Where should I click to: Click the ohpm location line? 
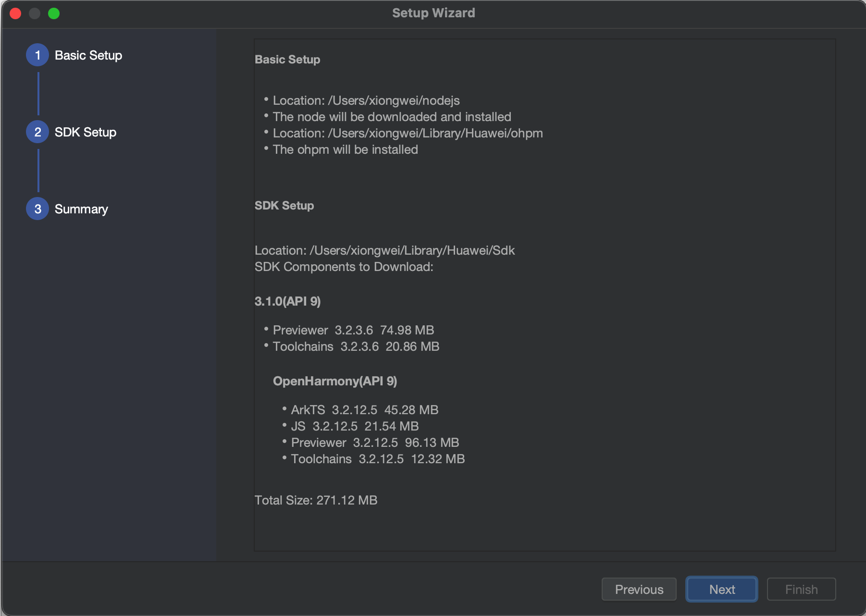408,133
